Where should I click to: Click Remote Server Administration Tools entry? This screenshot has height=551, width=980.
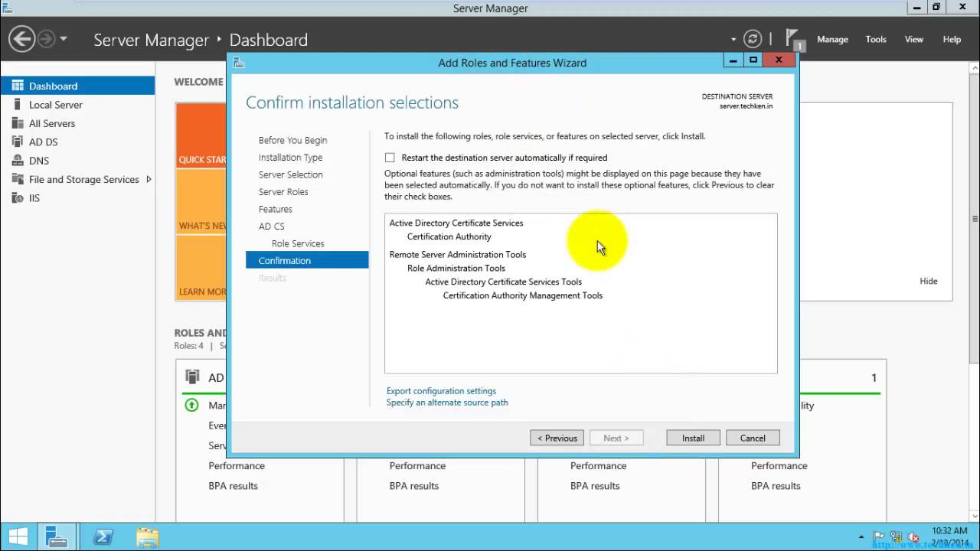458,254
